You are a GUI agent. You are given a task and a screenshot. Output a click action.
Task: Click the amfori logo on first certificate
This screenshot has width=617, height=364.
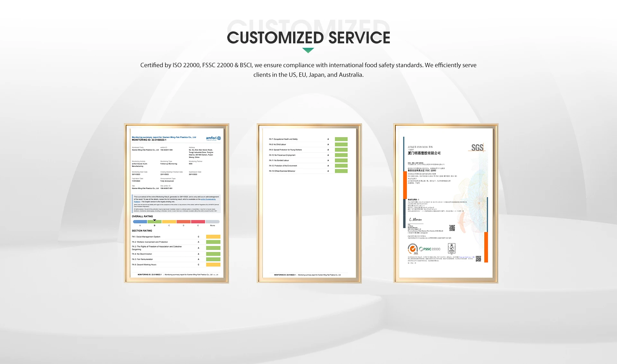[213, 138]
